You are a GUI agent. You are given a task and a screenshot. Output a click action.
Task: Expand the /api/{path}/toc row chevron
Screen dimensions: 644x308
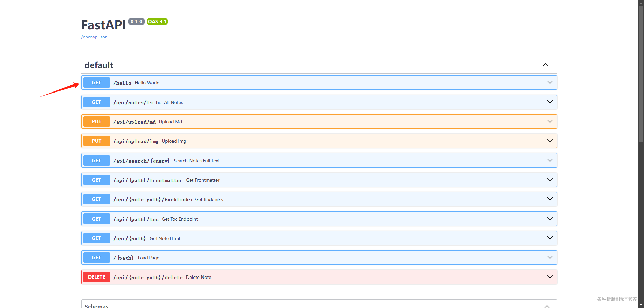click(550, 219)
